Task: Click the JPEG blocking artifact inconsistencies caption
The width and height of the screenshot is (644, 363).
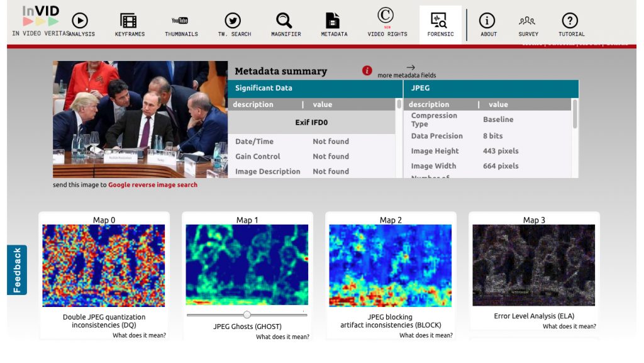Action: 391,321
